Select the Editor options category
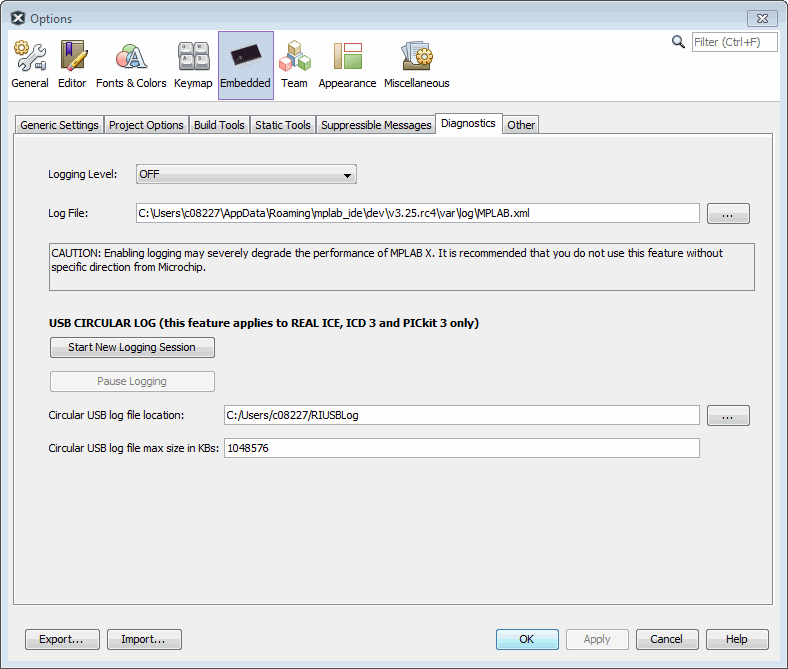Image resolution: width=788 pixels, height=669 pixels. 72,65
